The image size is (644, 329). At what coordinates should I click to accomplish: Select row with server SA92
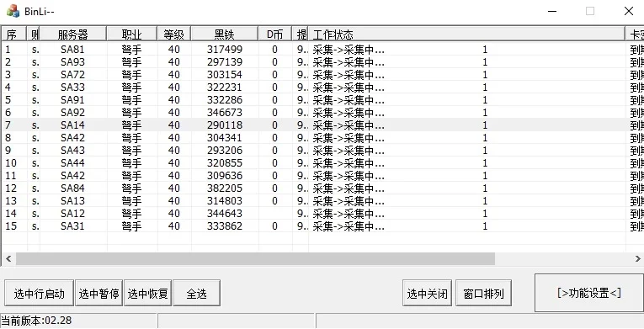322,113
